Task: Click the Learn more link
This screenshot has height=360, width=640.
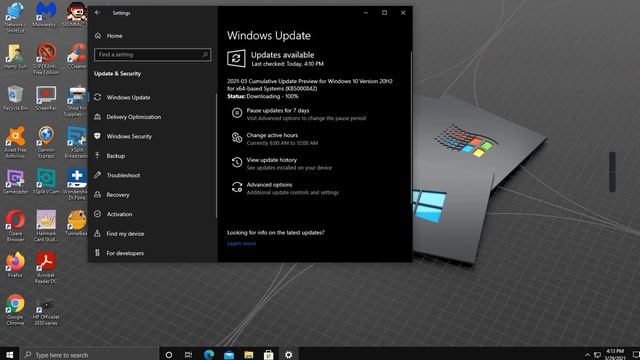Action: (241, 243)
